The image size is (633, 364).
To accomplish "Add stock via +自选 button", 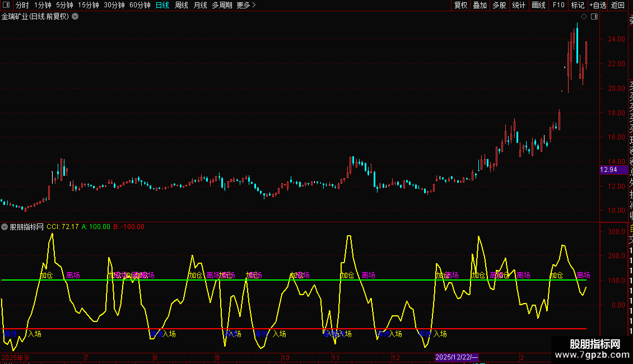I will 598,5.
